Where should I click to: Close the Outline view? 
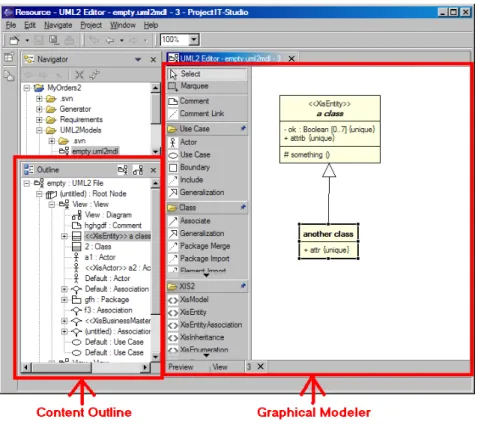pyautogui.click(x=153, y=170)
